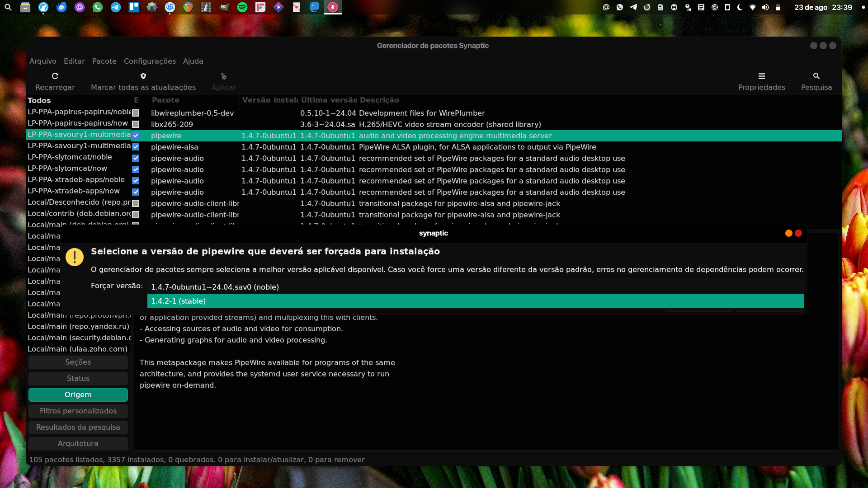Click the Recarregar reload icon
Viewport: 868px width, 488px height.
(x=55, y=76)
